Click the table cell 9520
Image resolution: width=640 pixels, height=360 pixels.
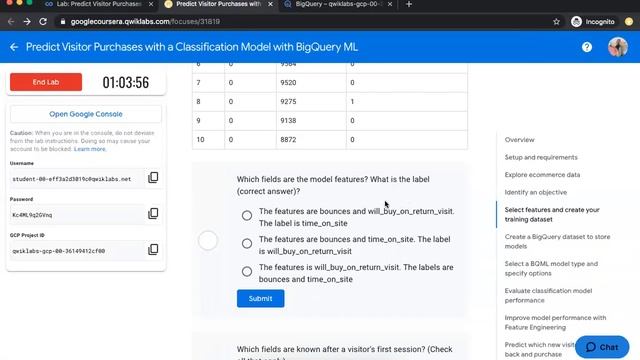pyautogui.click(x=311, y=83)
